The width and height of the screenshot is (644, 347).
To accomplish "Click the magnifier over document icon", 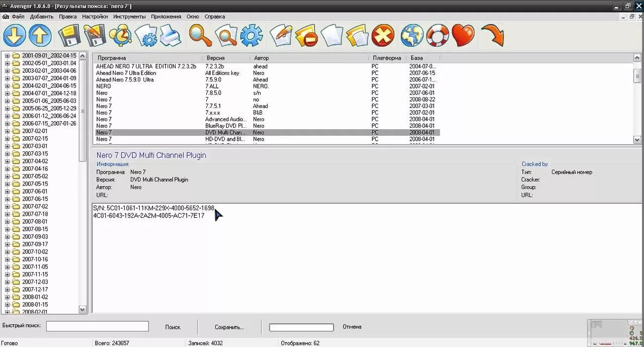I will (x=225, y=36).
